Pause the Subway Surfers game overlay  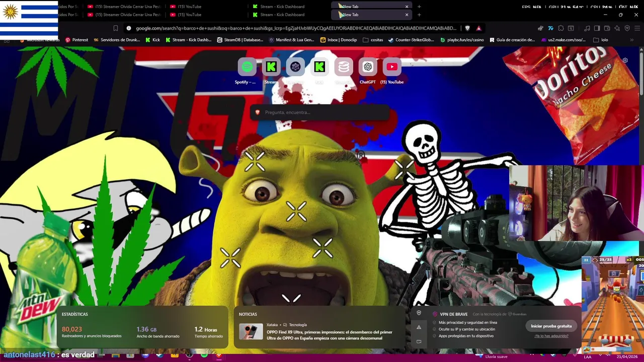pos(586,260)
